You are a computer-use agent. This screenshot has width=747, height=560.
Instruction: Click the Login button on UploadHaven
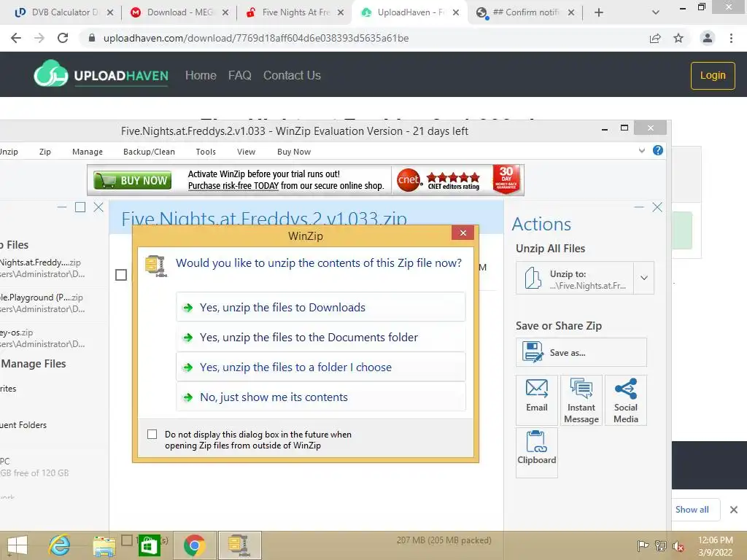click(713, 75)
